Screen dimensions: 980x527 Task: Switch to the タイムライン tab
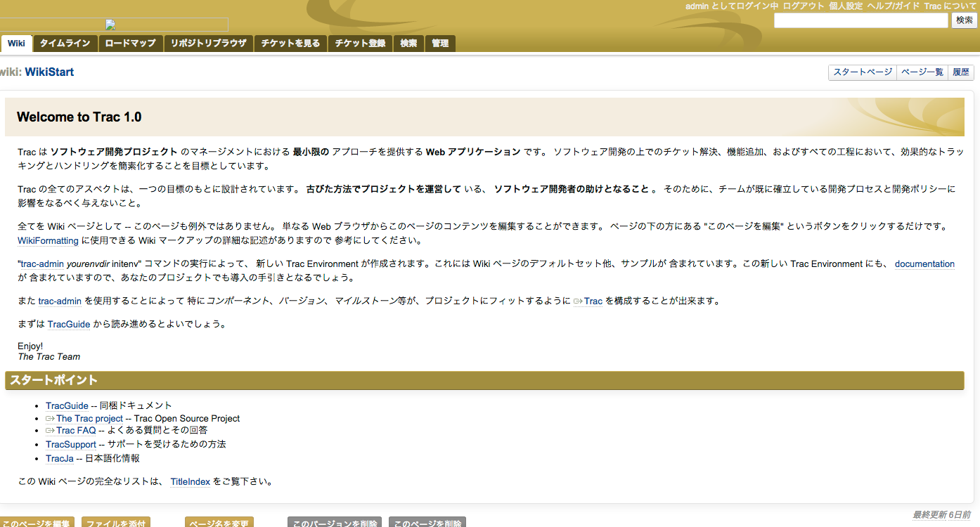click(x=65, y=44)
